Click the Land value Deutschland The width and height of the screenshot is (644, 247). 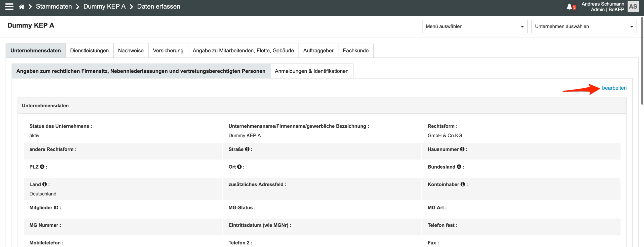click(43, 194)
